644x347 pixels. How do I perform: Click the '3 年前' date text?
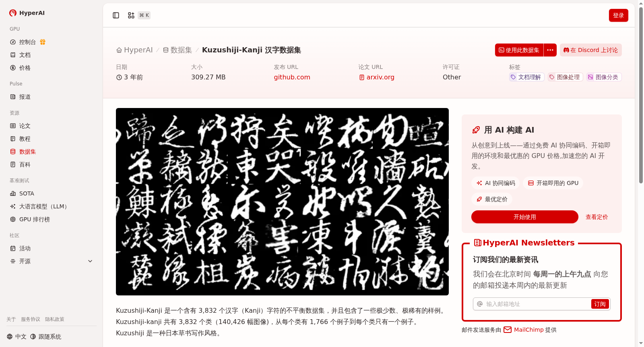[x=133, y=77]
